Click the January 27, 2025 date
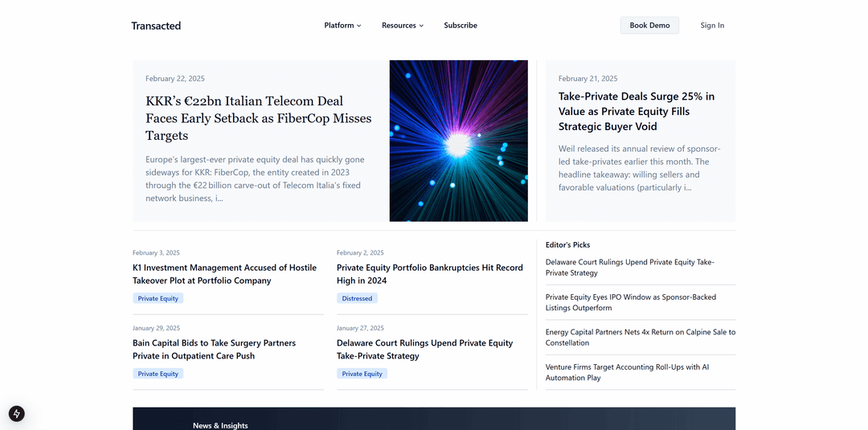The height and width of the screenshot is (430, 868). pyautogui.click(x=360, y=328)
